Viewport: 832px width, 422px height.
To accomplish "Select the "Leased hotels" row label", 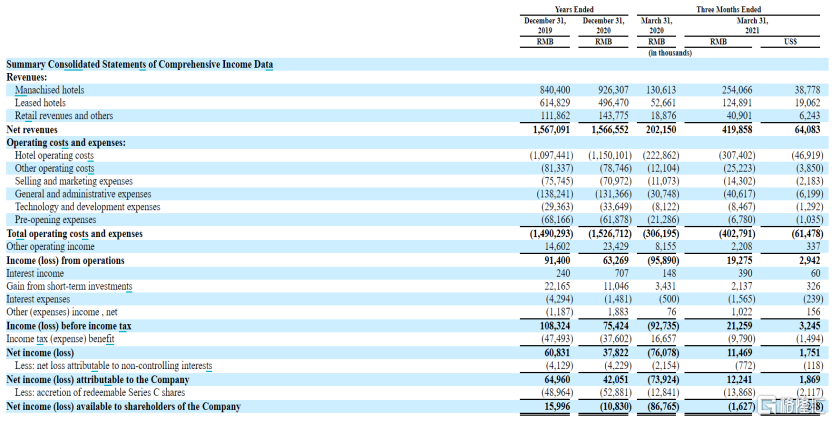I will point(41,103).
